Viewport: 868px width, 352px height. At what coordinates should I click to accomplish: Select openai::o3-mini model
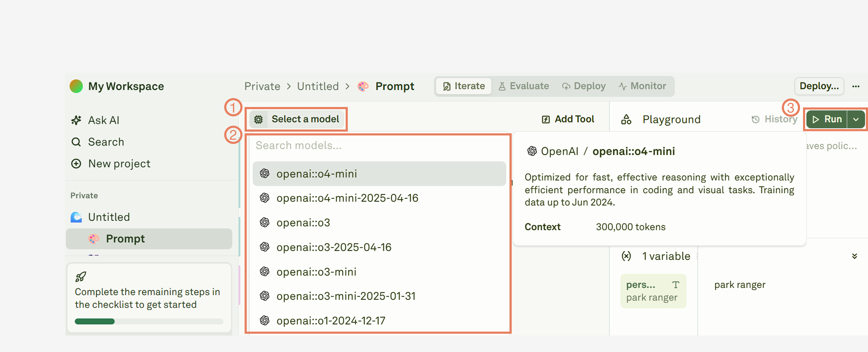pos(379,272)
